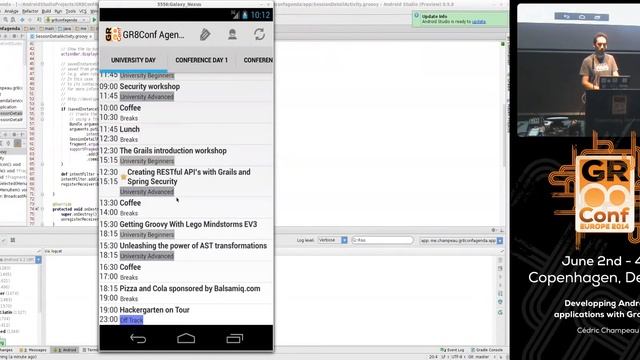Open the Event Log tool window

pyautogui.click(x=452, y=350)
